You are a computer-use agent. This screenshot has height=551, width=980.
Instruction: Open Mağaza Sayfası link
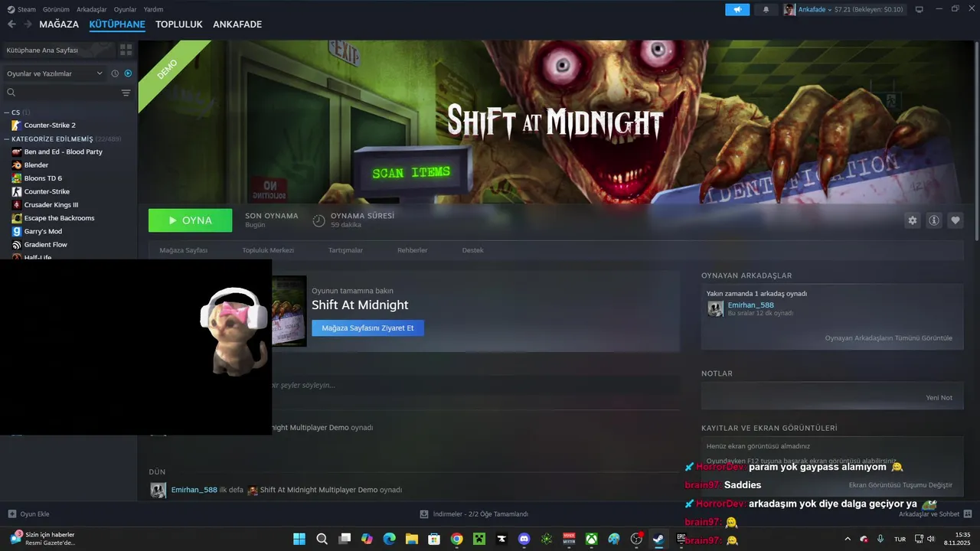click(183, 250)
